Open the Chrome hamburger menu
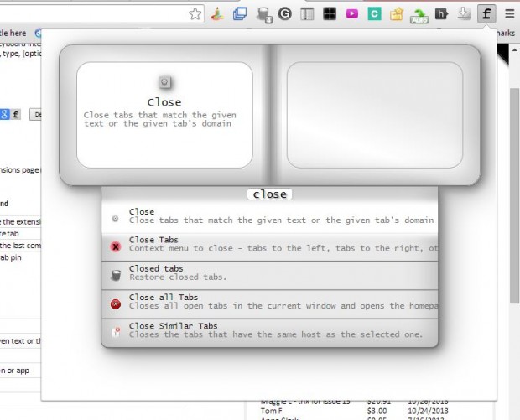This screenshot has width=520, height=420. coord(509,13)
